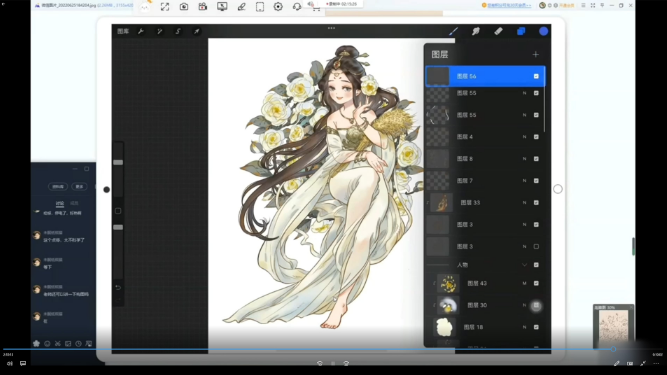Viewport: 667px width, 375px height.
Task: Open Procreate Actions wrench menu
Action: (141, 31)
